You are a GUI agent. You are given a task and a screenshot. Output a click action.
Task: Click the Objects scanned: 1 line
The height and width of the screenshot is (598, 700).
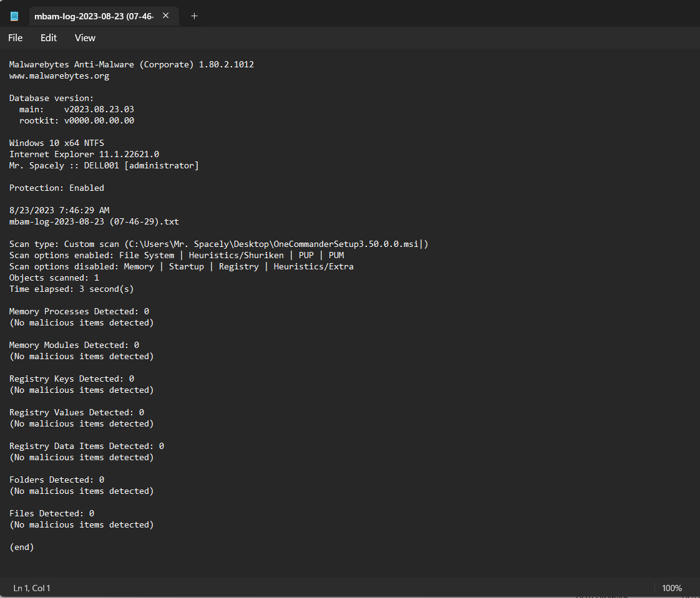(x=54, y=277)
